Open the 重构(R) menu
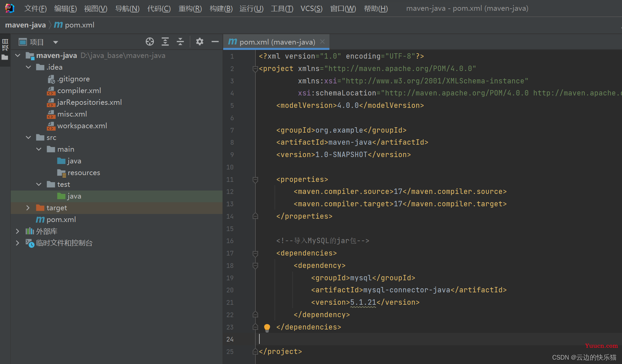 point(190,8)
